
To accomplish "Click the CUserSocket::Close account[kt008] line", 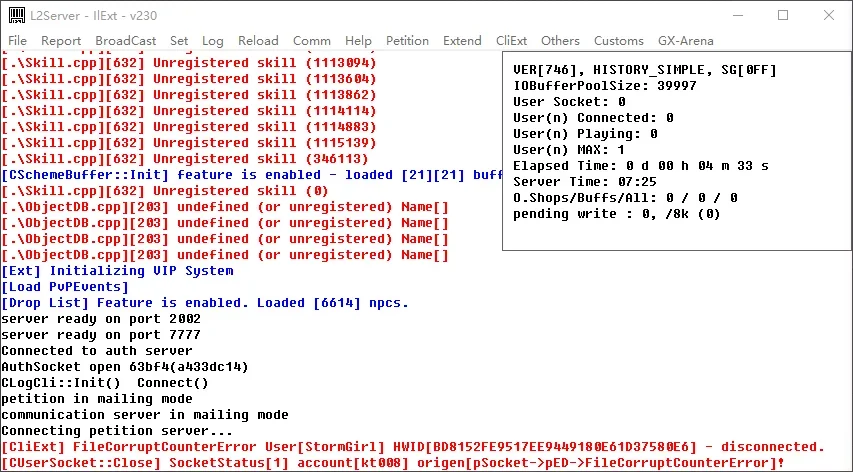I will 393,463.
